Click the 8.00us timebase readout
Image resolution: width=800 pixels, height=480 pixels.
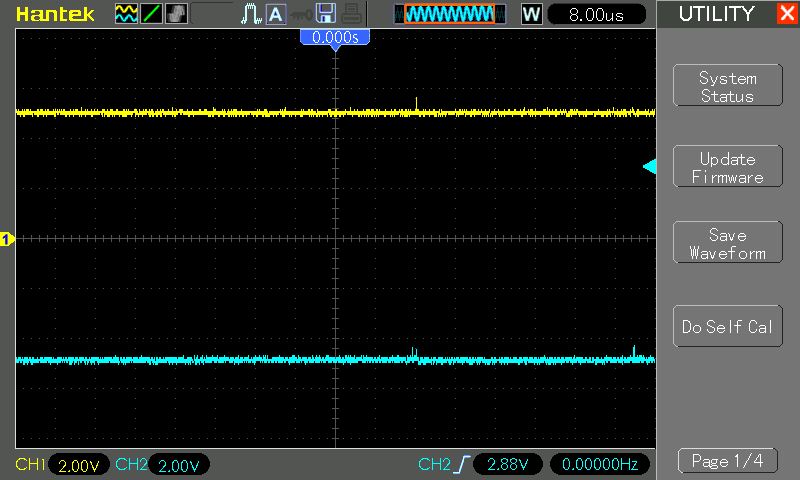tap(598, 14)
